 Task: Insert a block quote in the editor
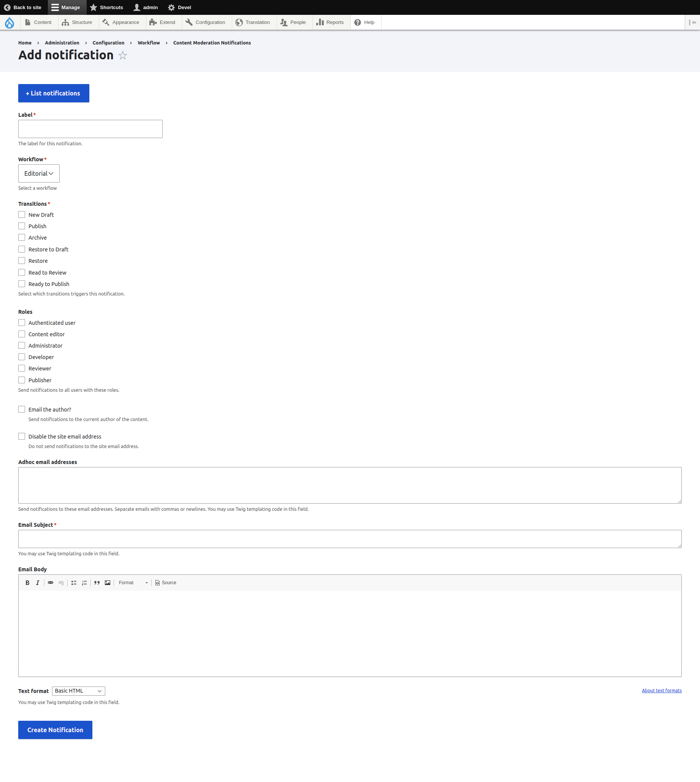pos(97,582)
